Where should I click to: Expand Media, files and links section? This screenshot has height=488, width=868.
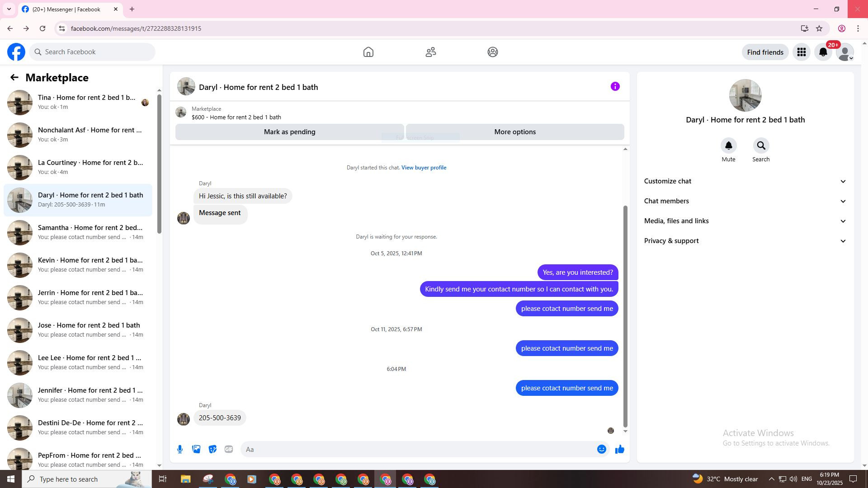coord(745,221)
